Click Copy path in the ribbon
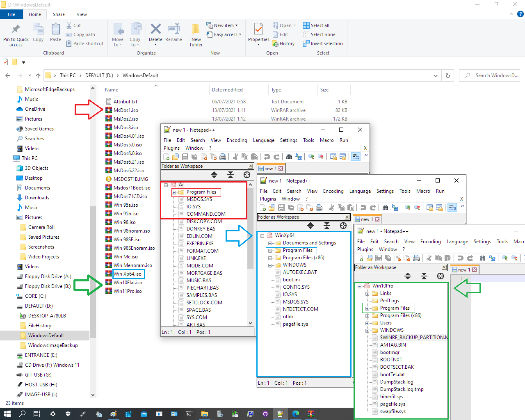This screenshot has width=525, height=420. [x=81, y=34]
